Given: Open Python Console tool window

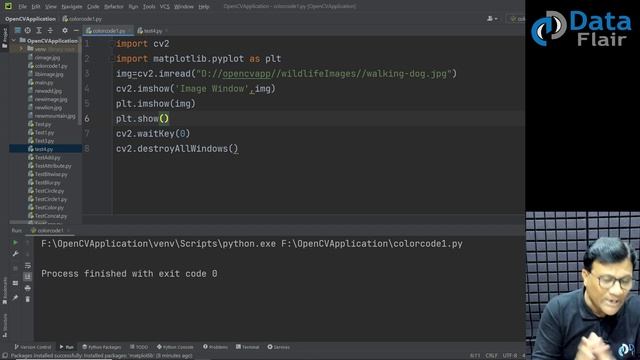Looking at the screenshot, I should point(175,347).
